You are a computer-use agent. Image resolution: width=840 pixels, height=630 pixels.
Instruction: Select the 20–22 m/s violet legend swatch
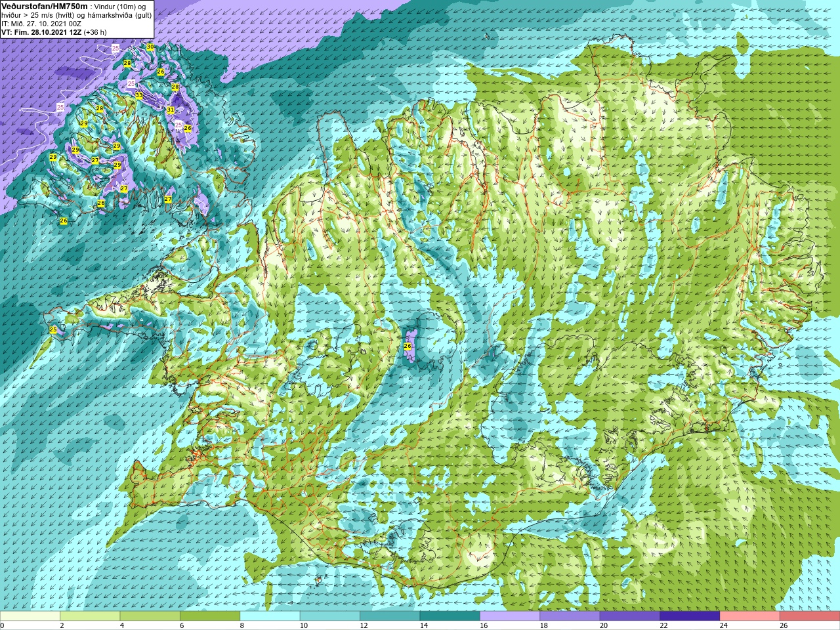630,616
